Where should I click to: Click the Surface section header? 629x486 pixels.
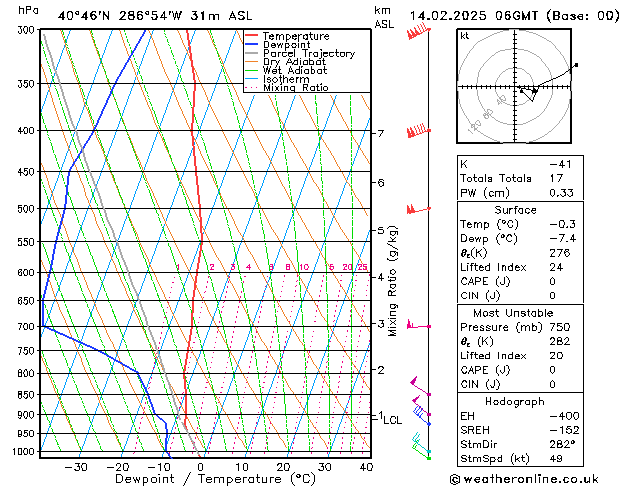(x=516, y=210)
